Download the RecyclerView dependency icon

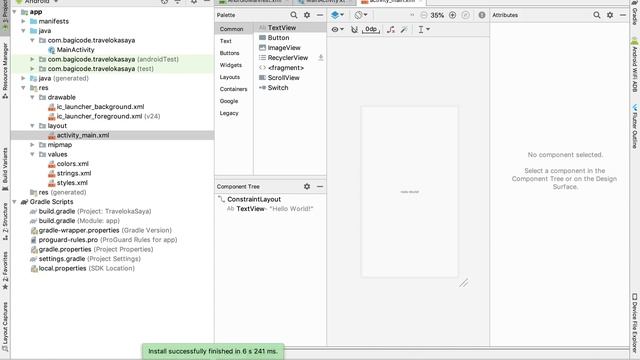pyautogui.click(x=321, y=58)
